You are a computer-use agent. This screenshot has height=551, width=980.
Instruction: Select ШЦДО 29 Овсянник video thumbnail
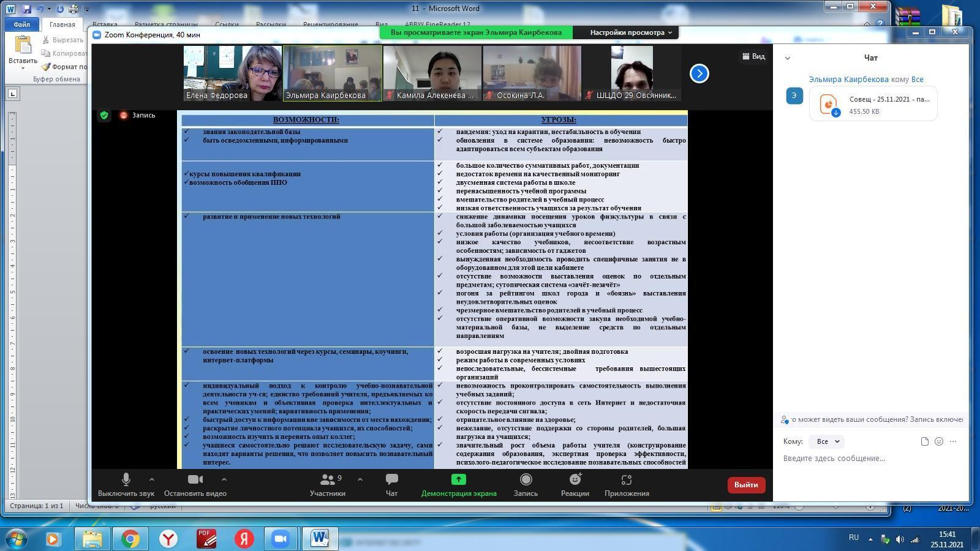[x=631, y=73]
